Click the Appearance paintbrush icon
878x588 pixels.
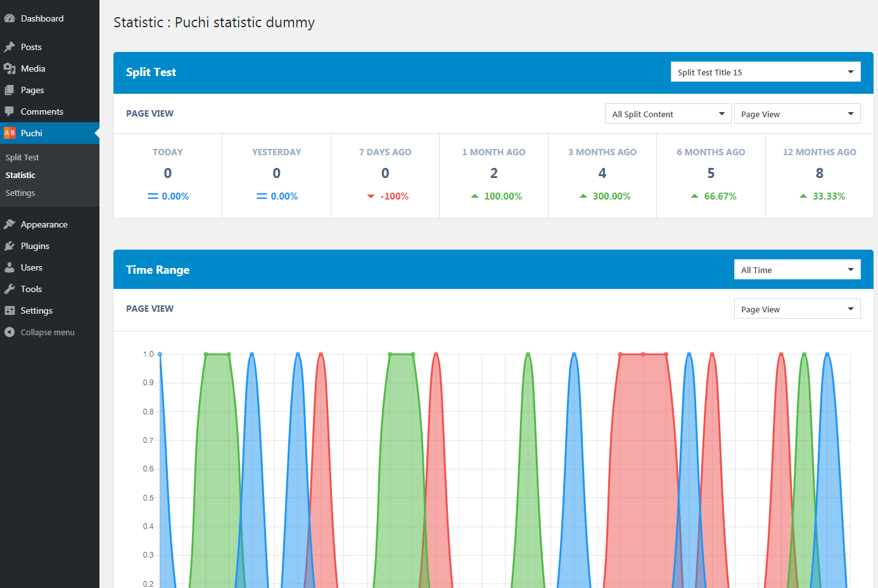(x=10, y=224)
